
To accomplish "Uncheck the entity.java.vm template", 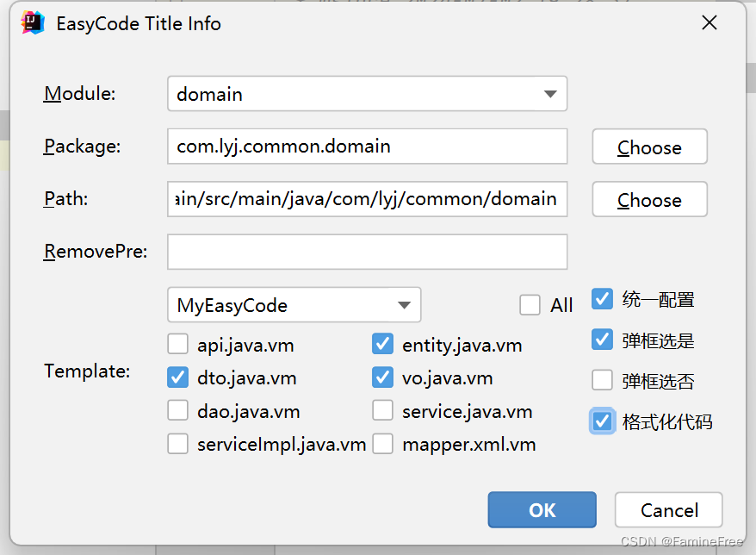I will (383, 345).
